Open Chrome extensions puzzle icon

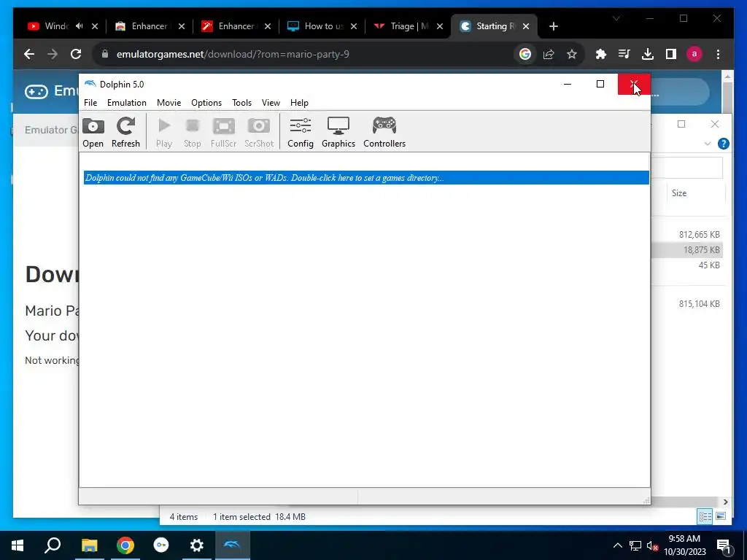pos(601,54)
